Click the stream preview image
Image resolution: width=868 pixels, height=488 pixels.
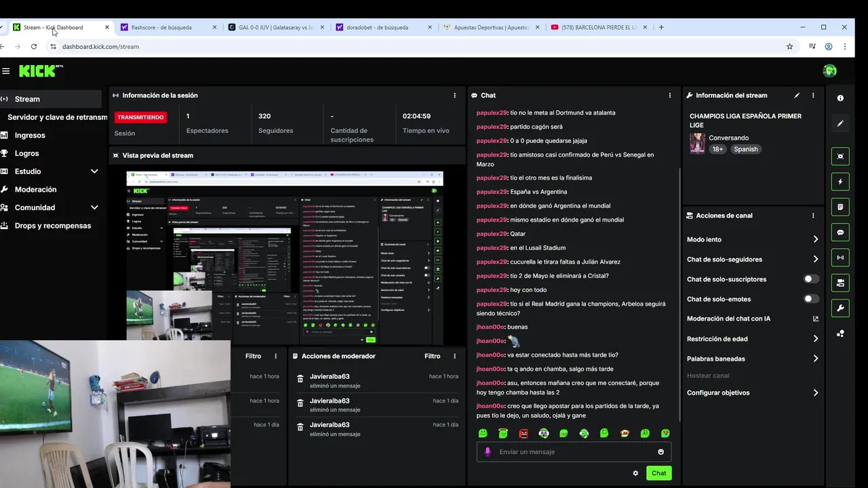click(285, 258)
